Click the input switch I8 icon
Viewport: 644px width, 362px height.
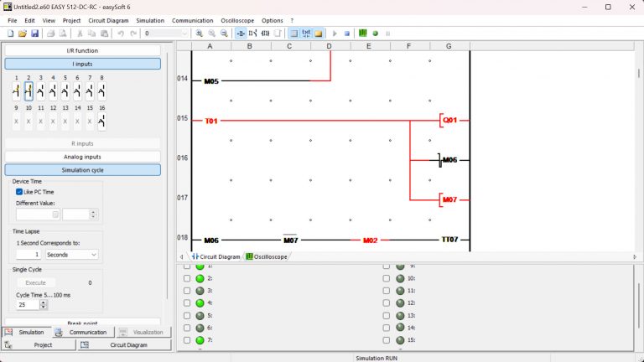101,90
